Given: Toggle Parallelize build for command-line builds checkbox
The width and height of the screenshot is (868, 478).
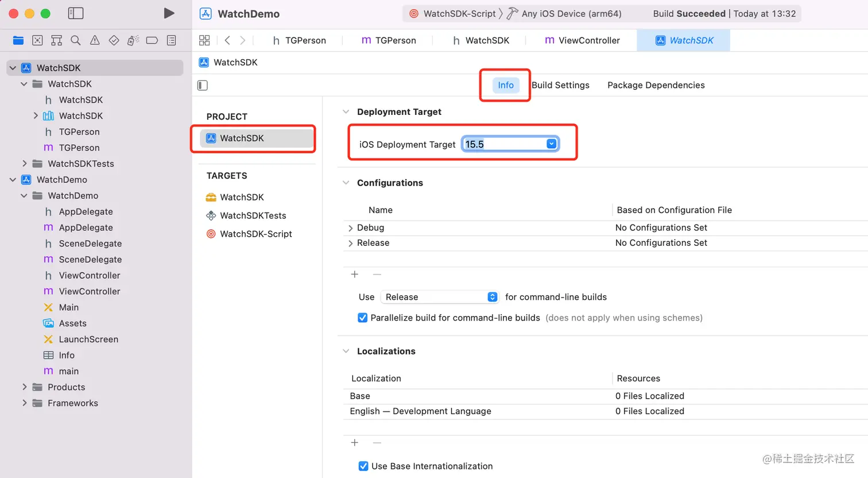Looking at the screenshot, I should (363, 318).
